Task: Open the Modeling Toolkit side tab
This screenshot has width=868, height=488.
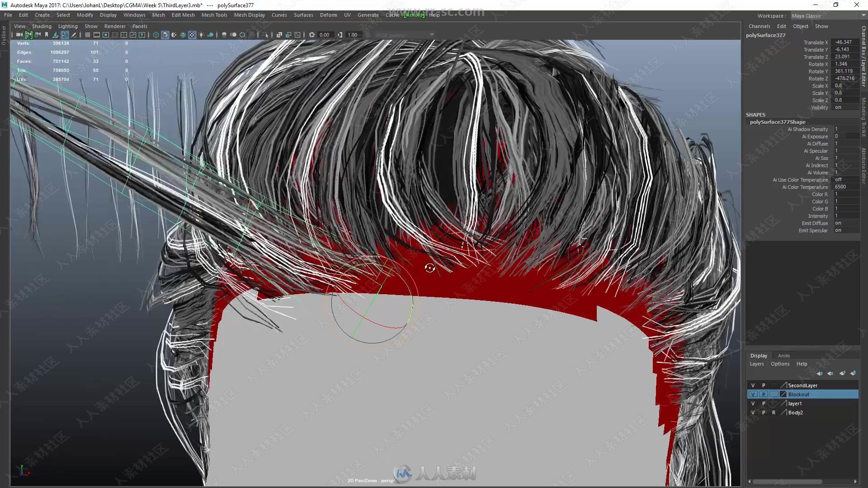Action: point(863,117)
